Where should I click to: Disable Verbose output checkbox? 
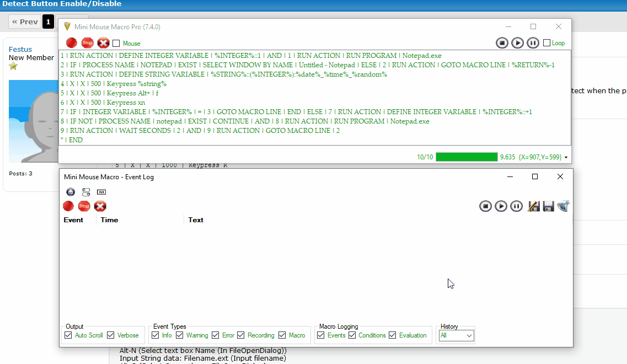[x=111, y=335]
